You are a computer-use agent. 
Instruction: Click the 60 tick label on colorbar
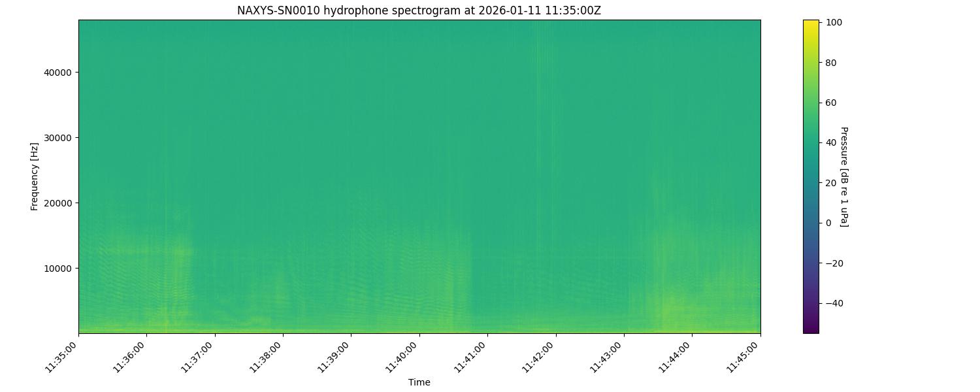831,103
